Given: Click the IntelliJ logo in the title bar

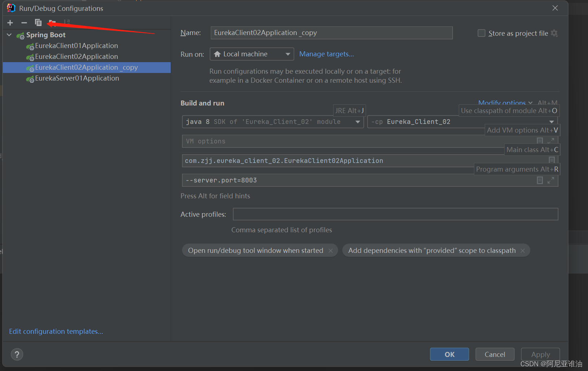Looking at the screenshot, I should pyautogui.click(x=11, y=8).
